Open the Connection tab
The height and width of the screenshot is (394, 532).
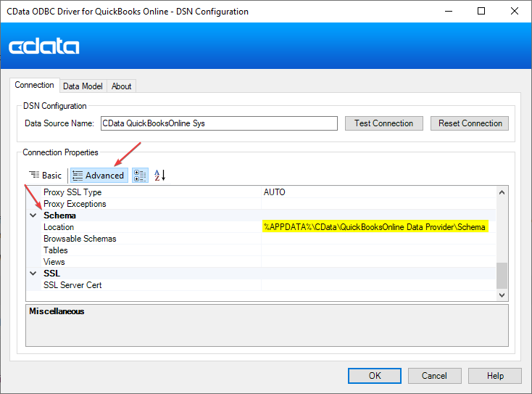pos(34,85)
